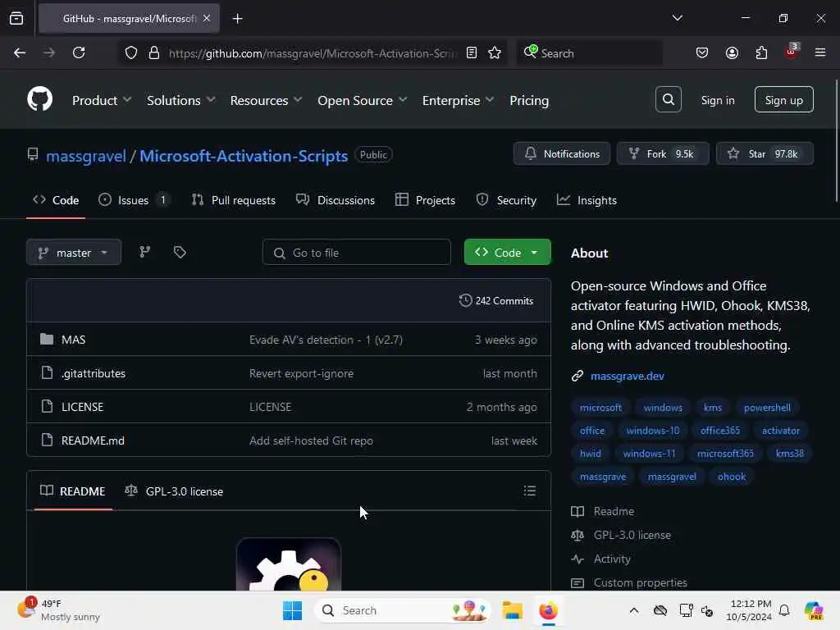Open the list all tabs chevron
Screen dimensions: 840x630
677,18
